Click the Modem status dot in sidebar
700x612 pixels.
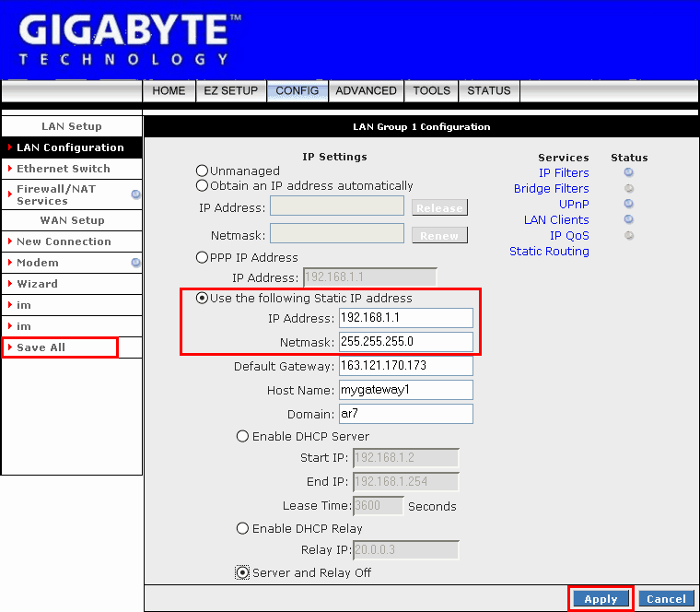pos(135,263)
